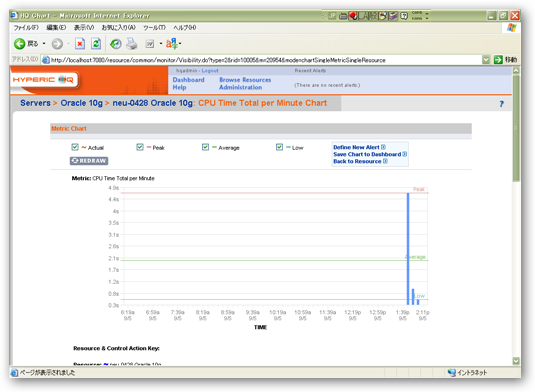The image size is (535, 392).
Task: Click the page icon in the address bar
Action: tap(46, 60)
